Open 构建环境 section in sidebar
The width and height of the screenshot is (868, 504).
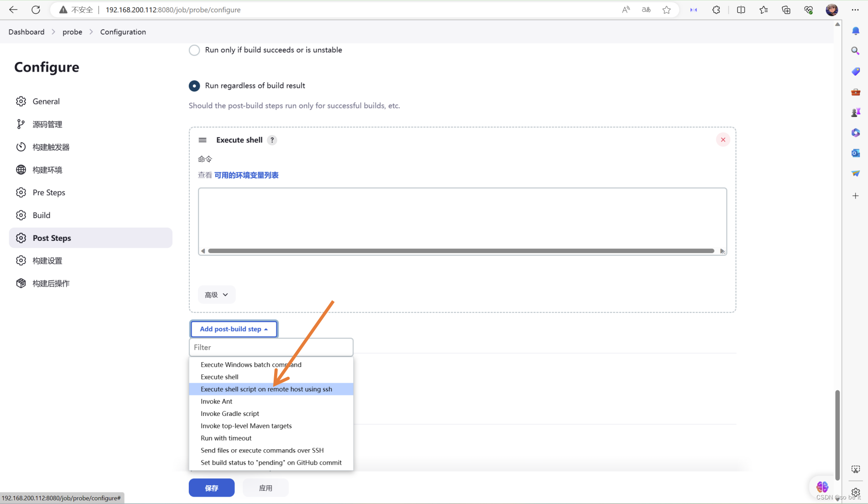coord(91,170)
